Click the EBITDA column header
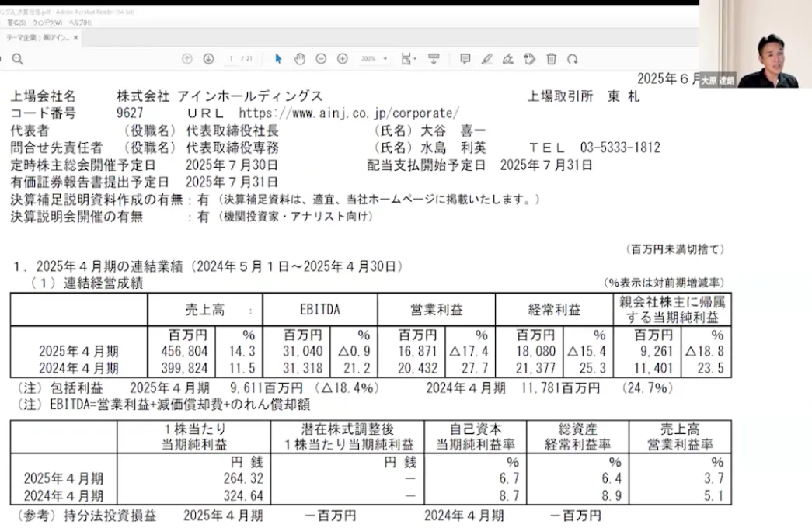The image size is (812, 528). [x=320, y=310]
